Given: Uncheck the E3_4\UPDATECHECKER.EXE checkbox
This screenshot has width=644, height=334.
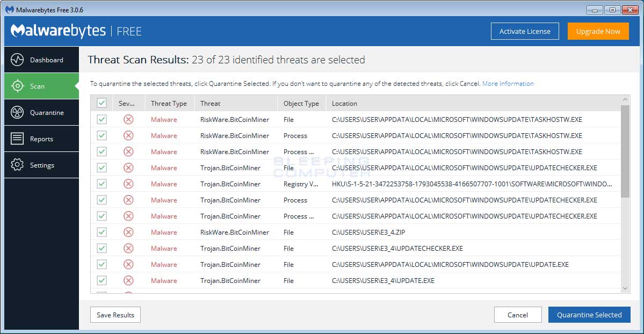Looking at the screenshot, I should 102,248.
